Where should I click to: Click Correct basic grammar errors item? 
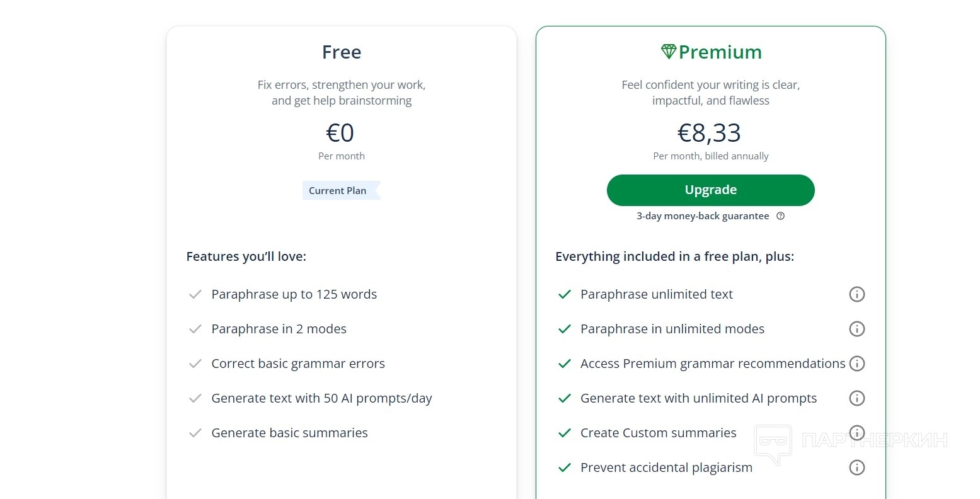tap(298, 364)
